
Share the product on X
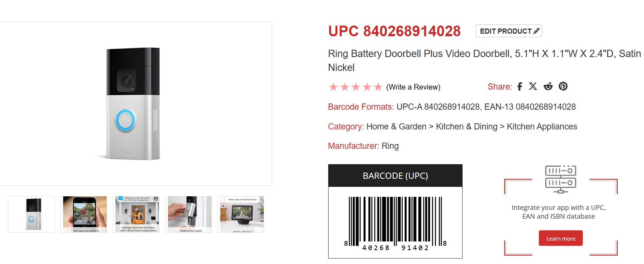pyautogui.click(x=533, y=87)
